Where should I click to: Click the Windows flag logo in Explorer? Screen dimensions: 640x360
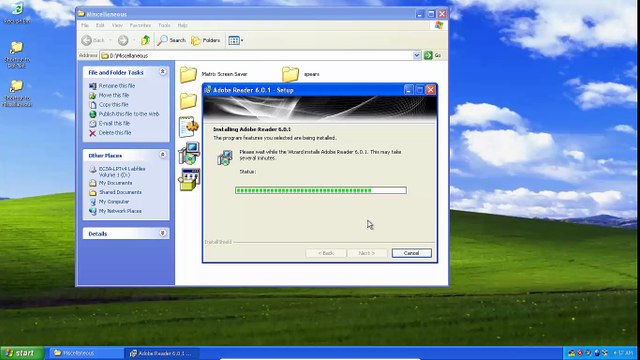[x=439, y=25]
